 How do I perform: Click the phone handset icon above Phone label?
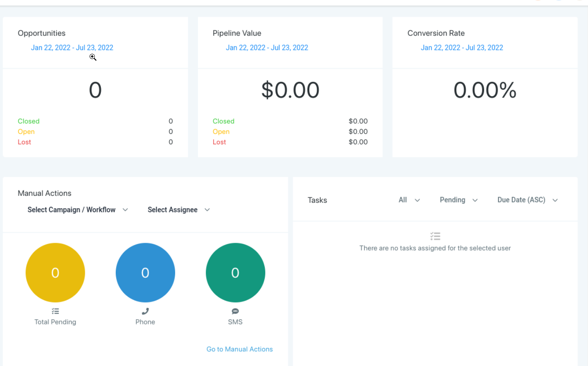pyautogui.click(x=145, y=311)
